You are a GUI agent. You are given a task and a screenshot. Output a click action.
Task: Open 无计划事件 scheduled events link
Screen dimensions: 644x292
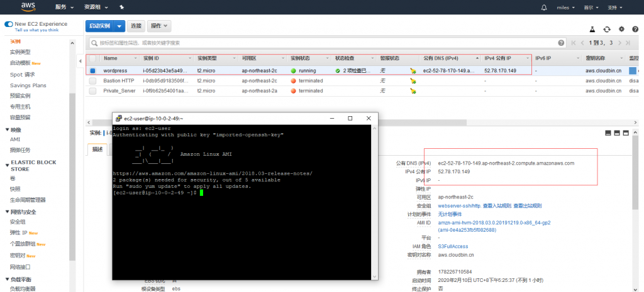point(450,214)
